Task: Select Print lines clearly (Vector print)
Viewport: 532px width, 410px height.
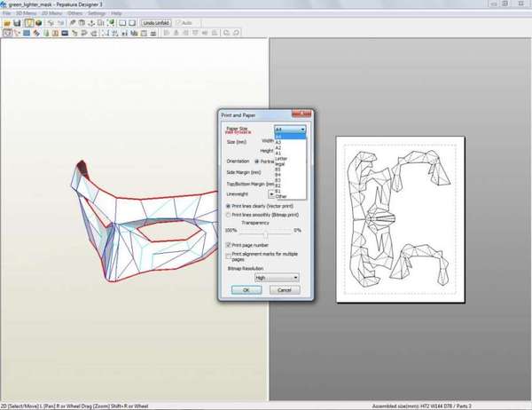Action: click(229, 206)
